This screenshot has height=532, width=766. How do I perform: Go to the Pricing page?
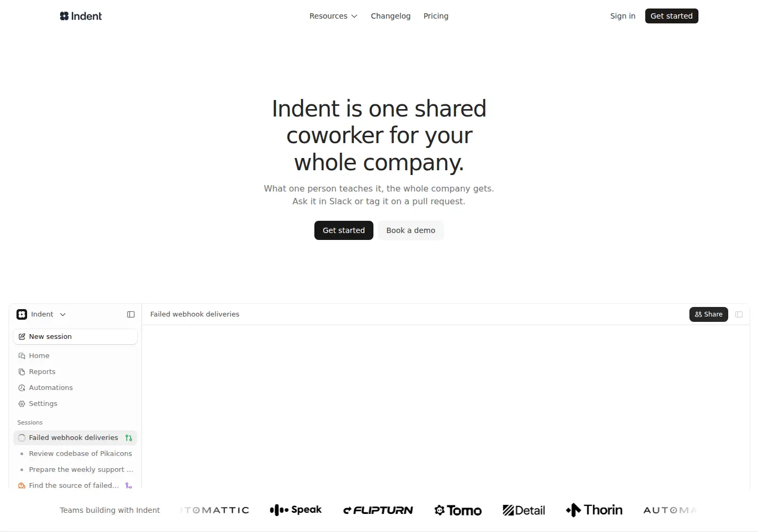tap(436, 16)
